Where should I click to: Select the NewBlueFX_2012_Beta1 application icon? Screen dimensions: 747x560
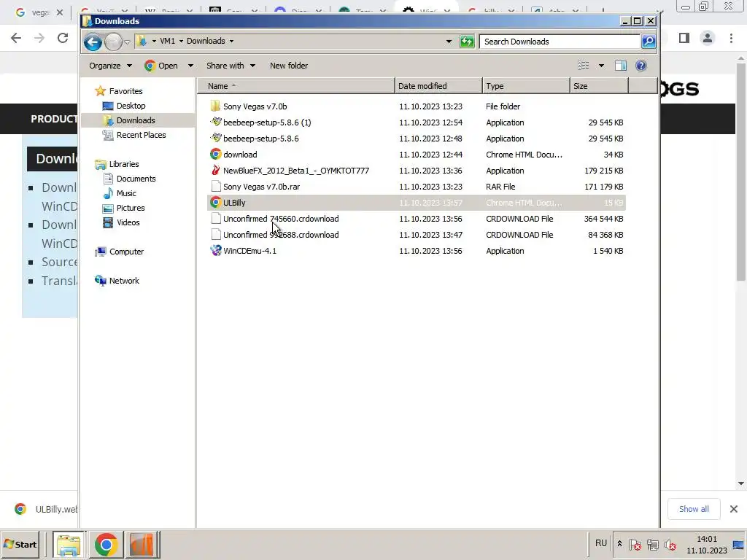[216, 171]
